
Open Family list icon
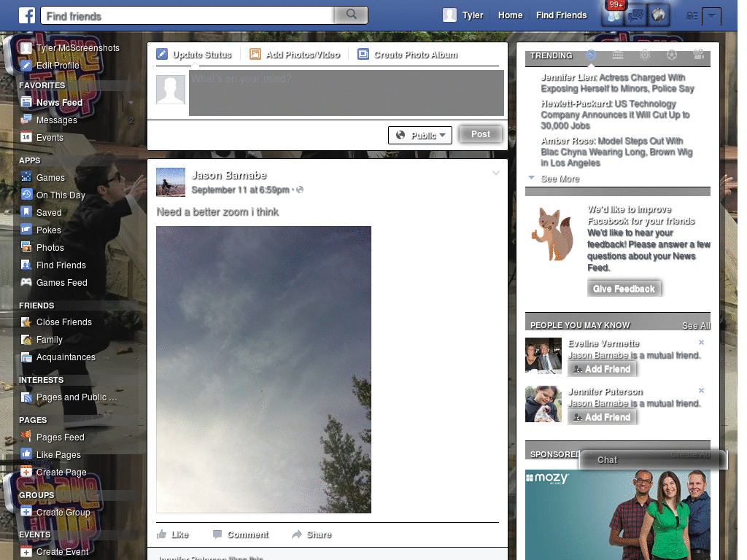coord(26,340)
